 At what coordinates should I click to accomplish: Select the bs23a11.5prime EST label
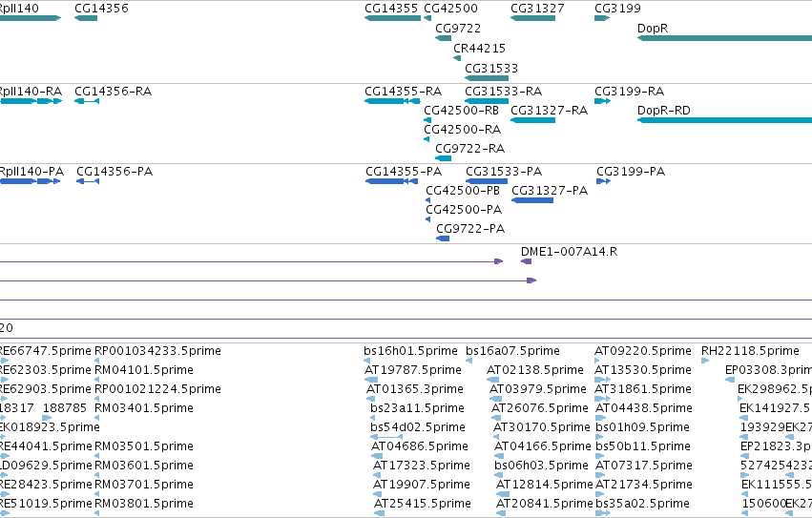tap(417, 408)
